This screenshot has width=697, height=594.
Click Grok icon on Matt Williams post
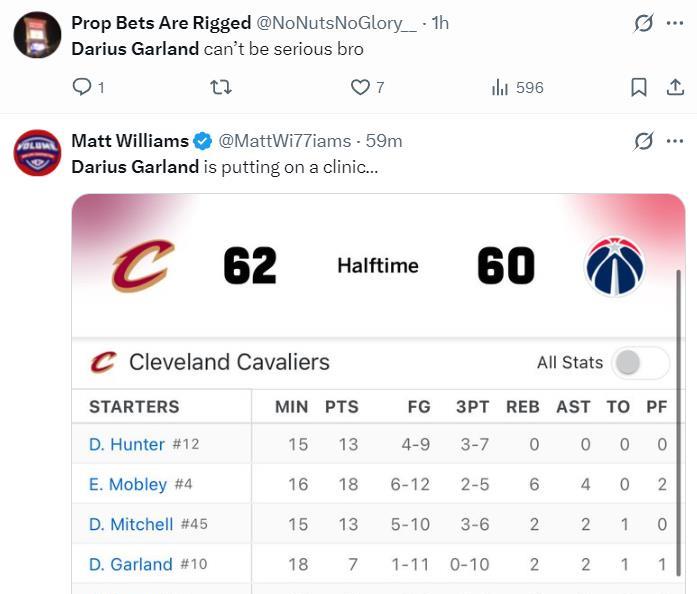pyautogui.click(x=644, y=141)
